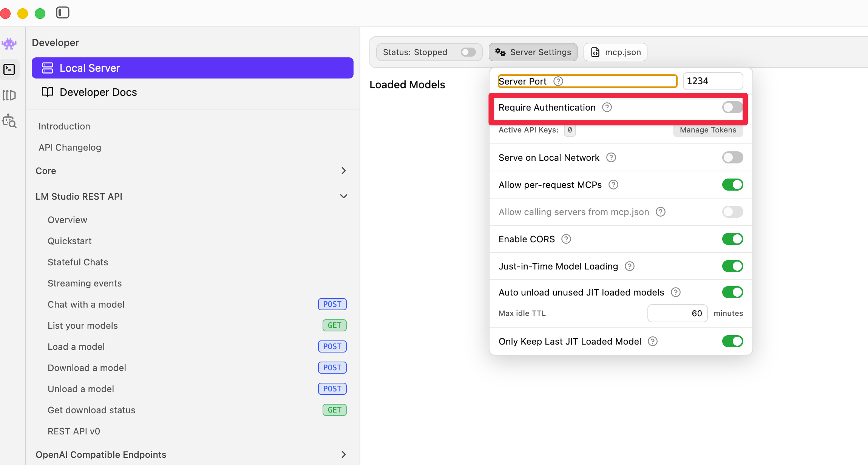Collapse the LM Studio REST API section
The width and height of the screenshot is (868, 465).
click(x=343, y=196)
